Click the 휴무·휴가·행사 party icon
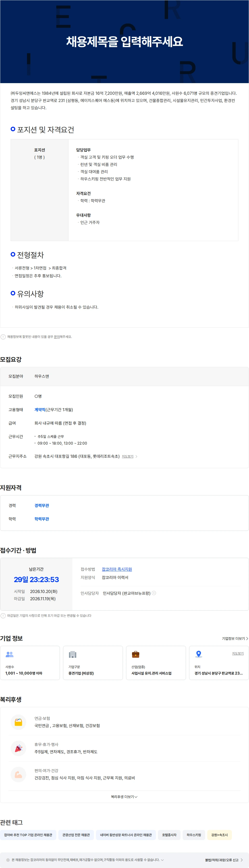This screenshot has height=868, width=249. (18, 748)
